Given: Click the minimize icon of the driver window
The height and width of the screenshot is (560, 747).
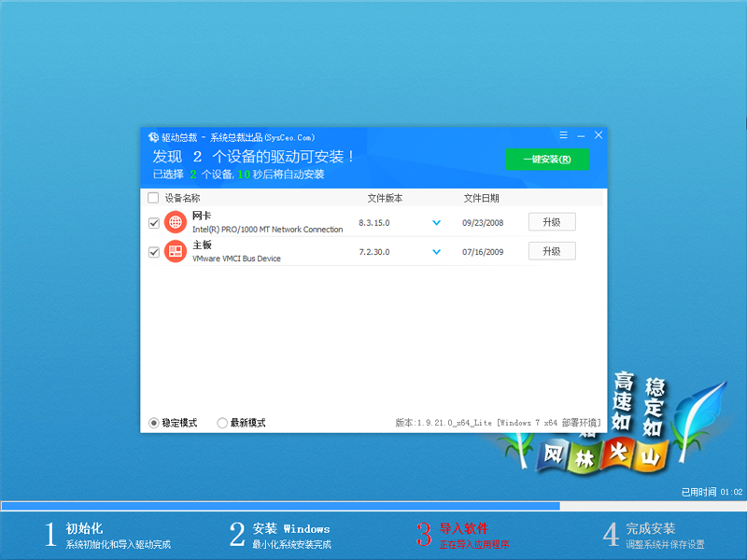Looking at the screenshot, I should pos(580,134).
